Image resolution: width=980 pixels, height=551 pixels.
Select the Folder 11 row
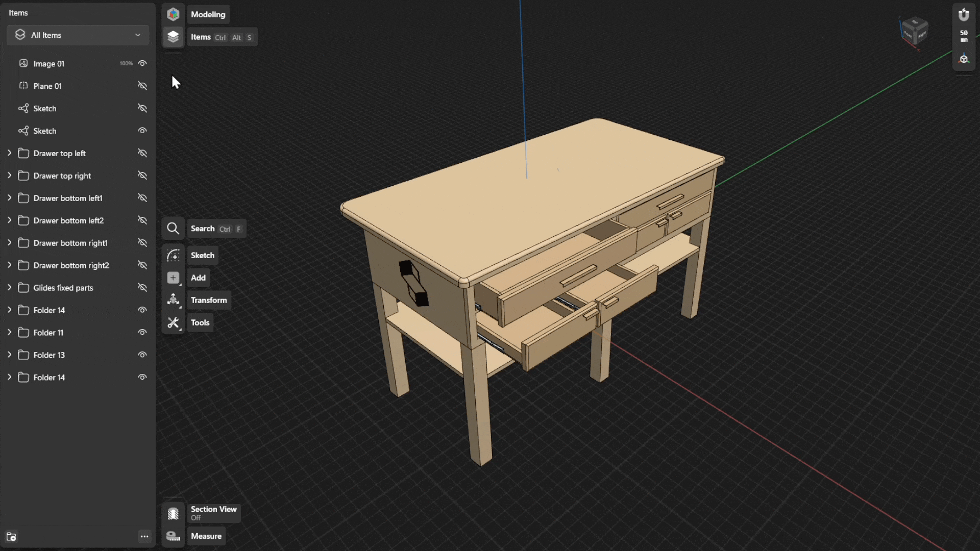pos(78,333)
